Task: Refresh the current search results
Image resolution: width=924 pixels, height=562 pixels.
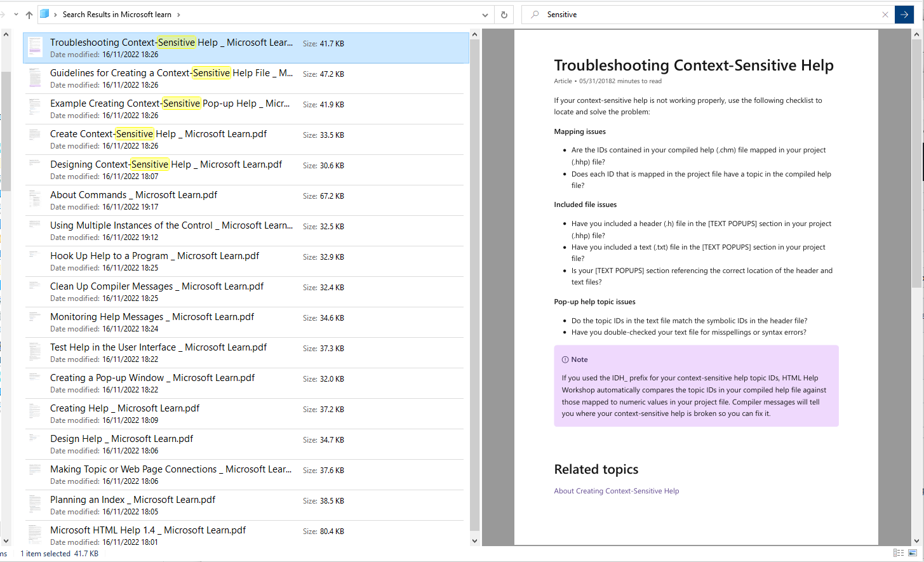Action: [503, 14]
